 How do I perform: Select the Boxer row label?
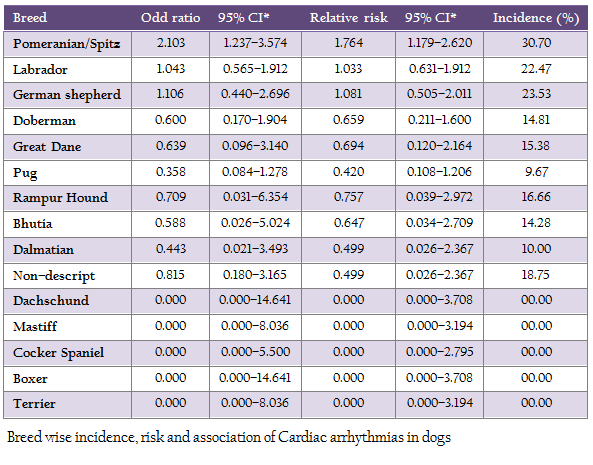(x=30, y=378)
